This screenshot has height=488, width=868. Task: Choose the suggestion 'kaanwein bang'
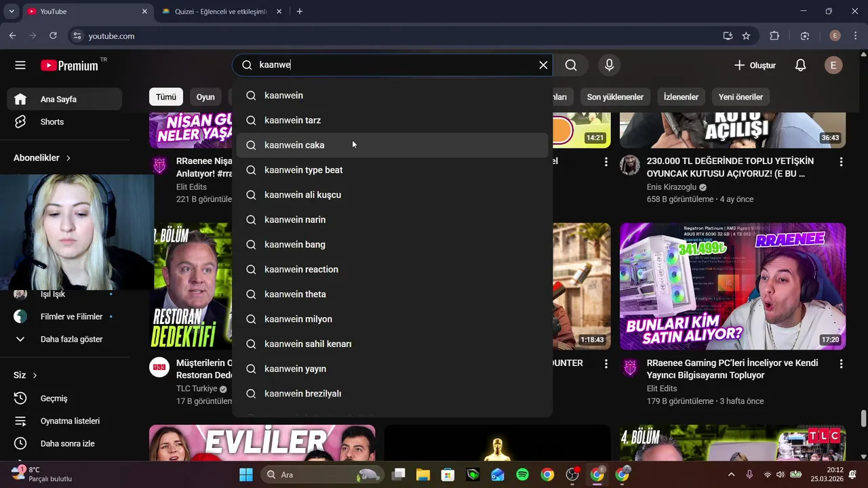392,245
